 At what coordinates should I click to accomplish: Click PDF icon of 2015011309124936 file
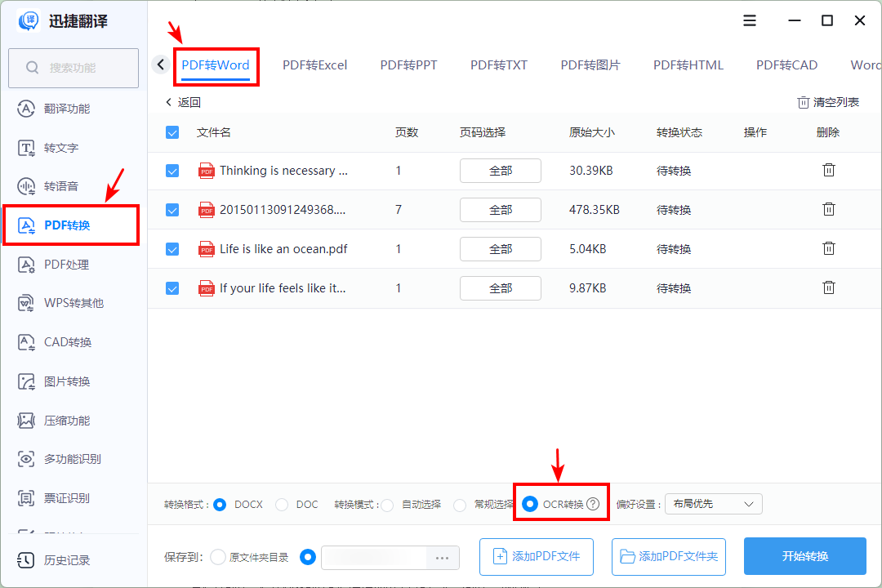(x=207, y=210)
